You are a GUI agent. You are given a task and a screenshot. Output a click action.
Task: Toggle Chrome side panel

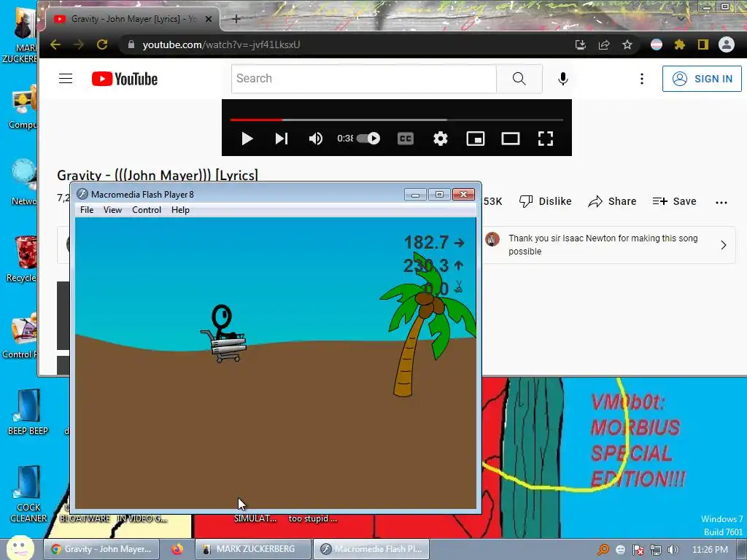click(x=703, y=44)
